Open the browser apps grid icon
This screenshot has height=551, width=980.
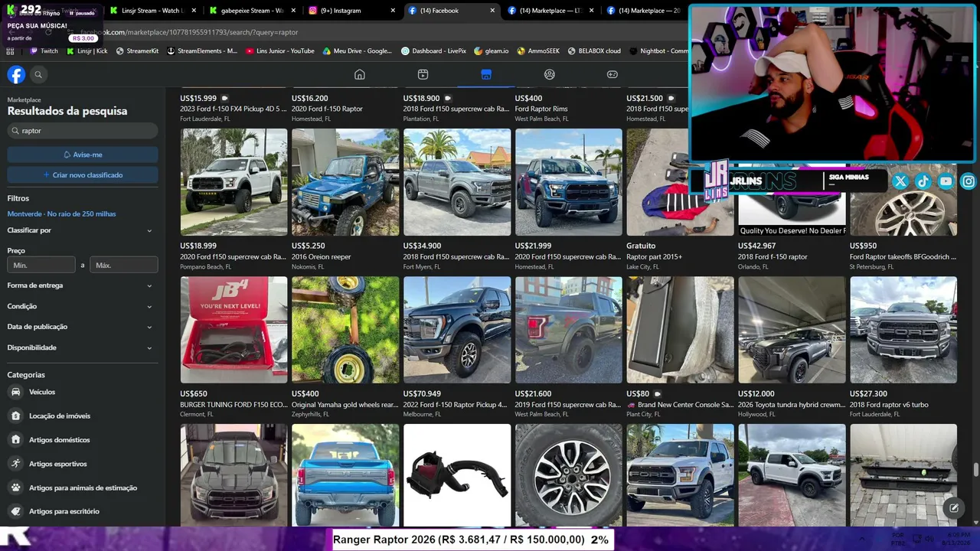click(x=10, y=51)
